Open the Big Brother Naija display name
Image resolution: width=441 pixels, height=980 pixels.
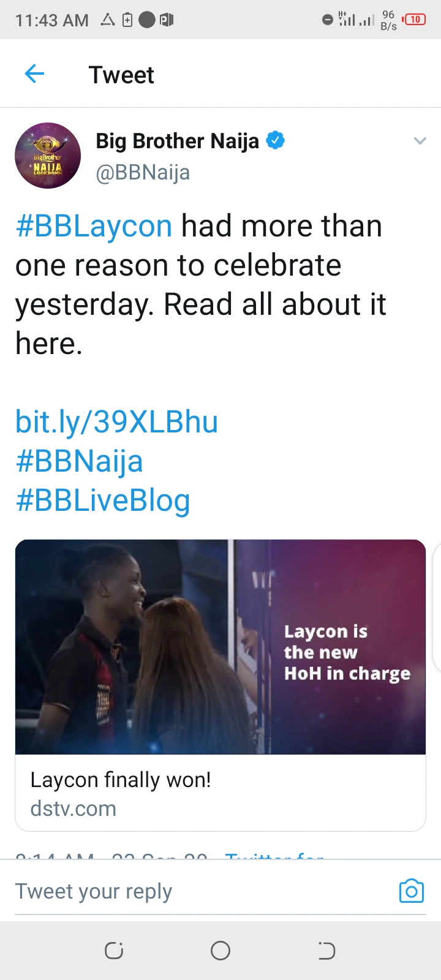[178, 141]
